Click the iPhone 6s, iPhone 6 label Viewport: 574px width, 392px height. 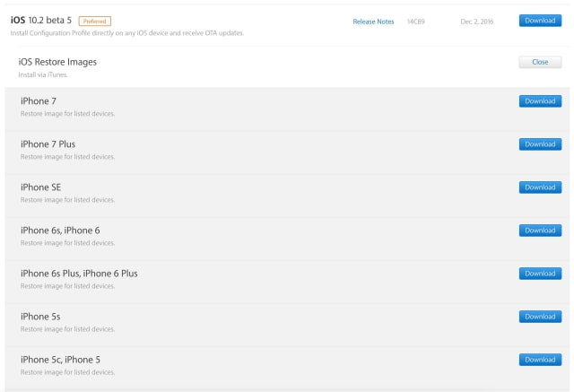click(60, 231)
